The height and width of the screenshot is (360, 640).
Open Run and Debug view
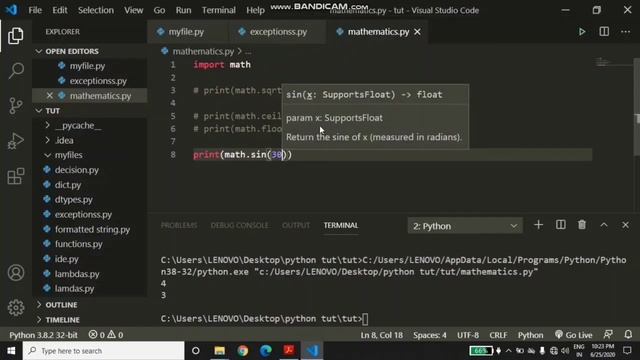pyautogui.click(x=16, y=141)
